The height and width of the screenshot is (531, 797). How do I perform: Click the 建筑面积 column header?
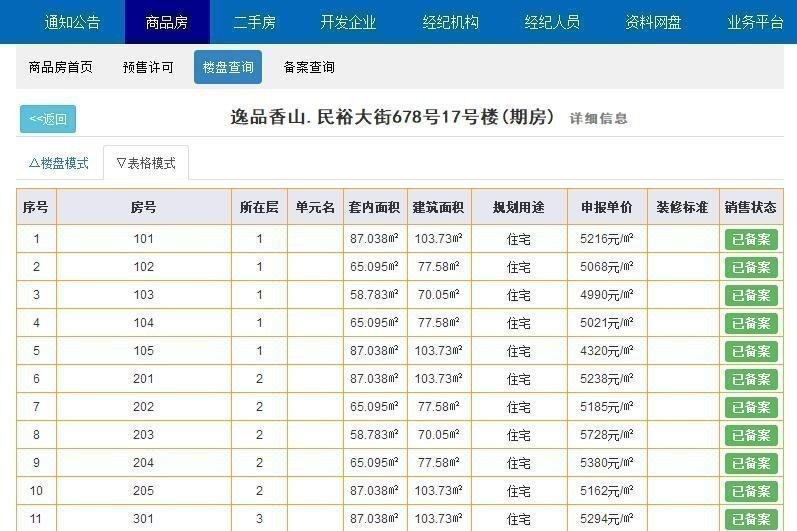tap(439, 207)
